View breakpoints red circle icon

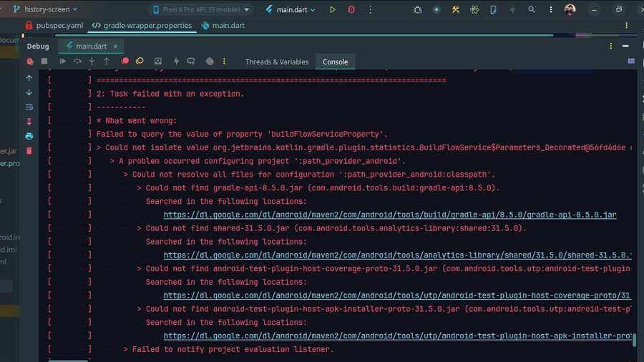[x=125, y=61]
